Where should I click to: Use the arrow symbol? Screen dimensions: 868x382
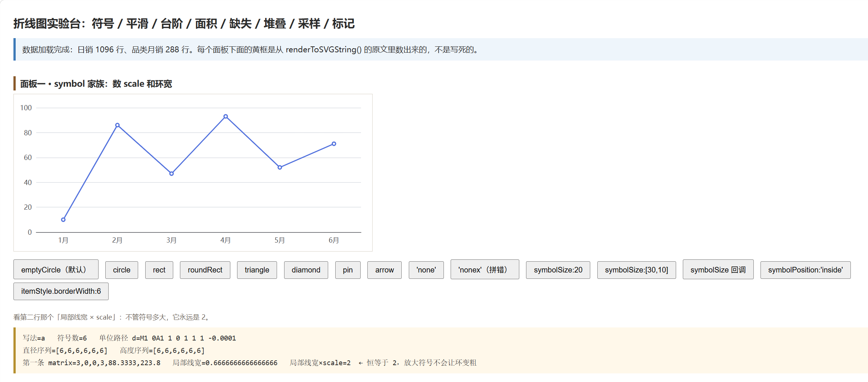pos(385,270)
